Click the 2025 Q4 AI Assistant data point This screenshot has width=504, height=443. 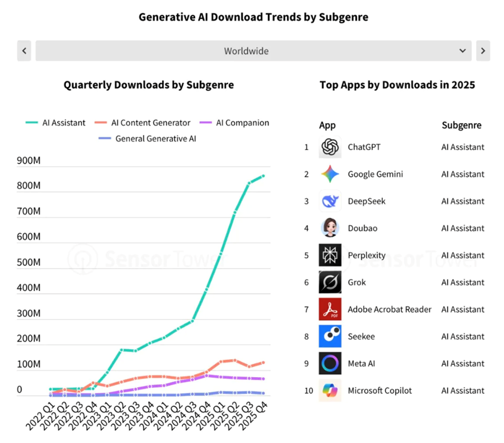tap(263, 176)
